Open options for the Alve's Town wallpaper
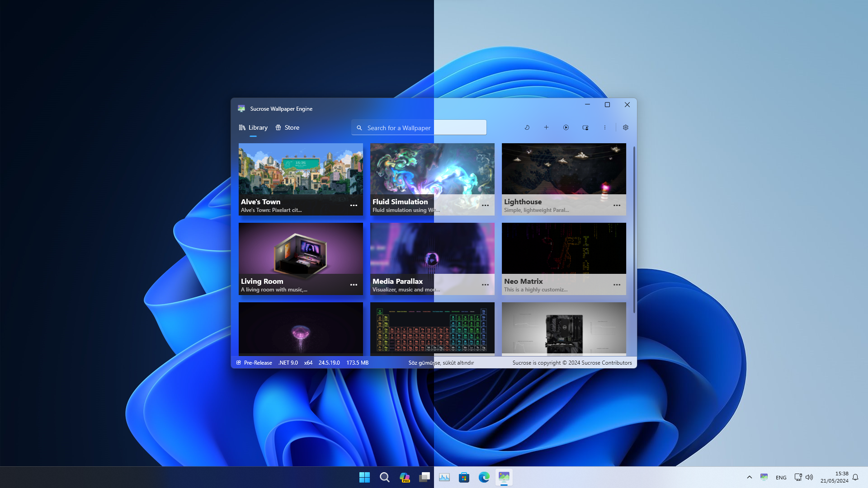Screen dimensions: 868x488 coord(354,205)
